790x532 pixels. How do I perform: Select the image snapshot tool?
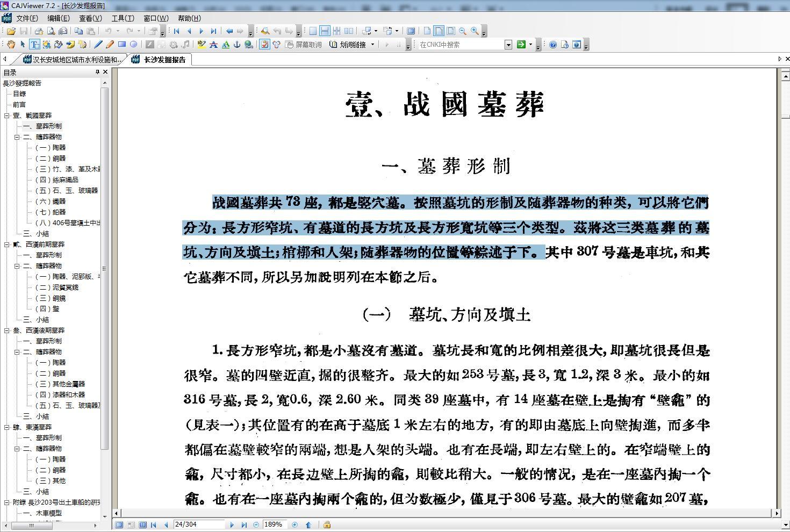pyautogui.click(x=47, y=45)
